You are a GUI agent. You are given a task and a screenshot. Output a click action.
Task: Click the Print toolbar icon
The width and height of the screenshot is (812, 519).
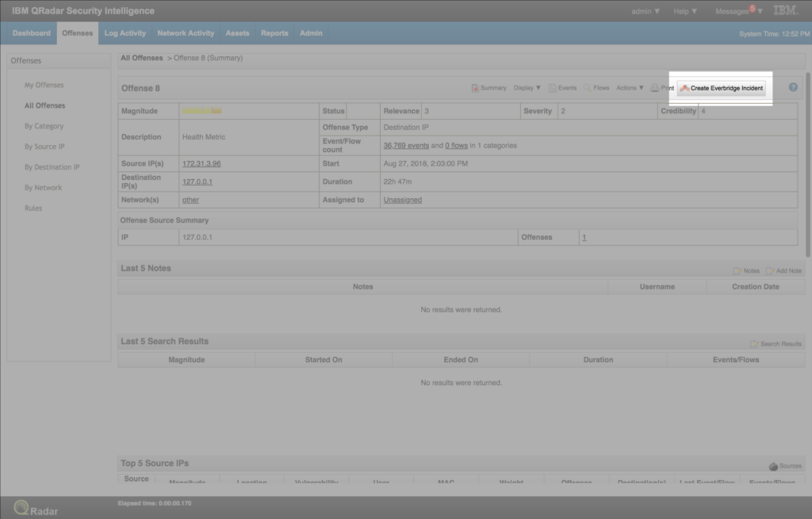pyautogui.click(x=662, y=88)
